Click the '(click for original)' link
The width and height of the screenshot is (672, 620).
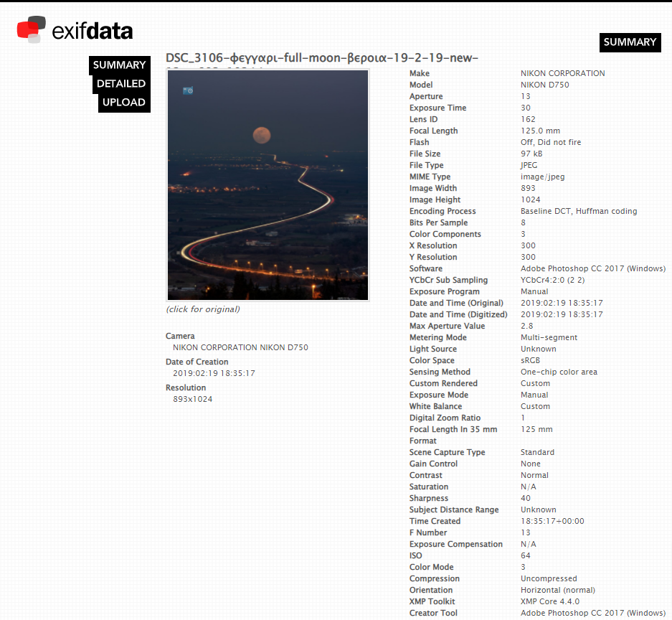203,309
